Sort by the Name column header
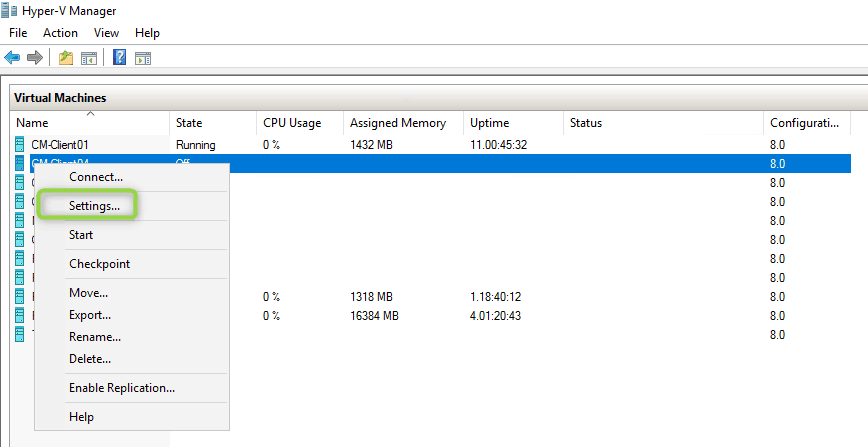 click(x=90, y=123)
